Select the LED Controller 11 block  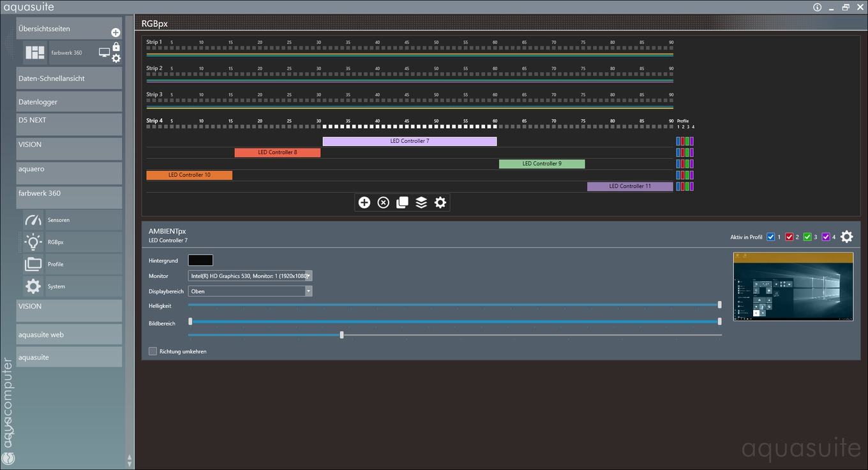pos(630,186)
